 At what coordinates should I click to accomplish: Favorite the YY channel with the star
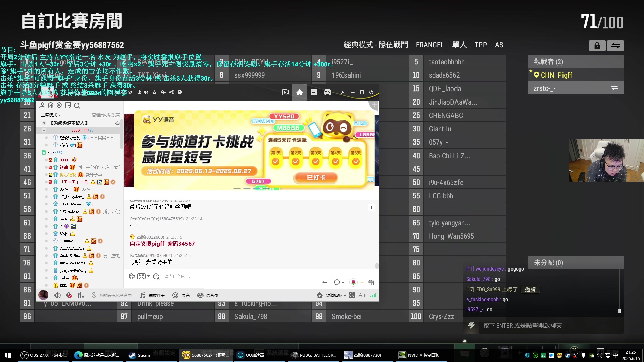click(x=154, y=92)
